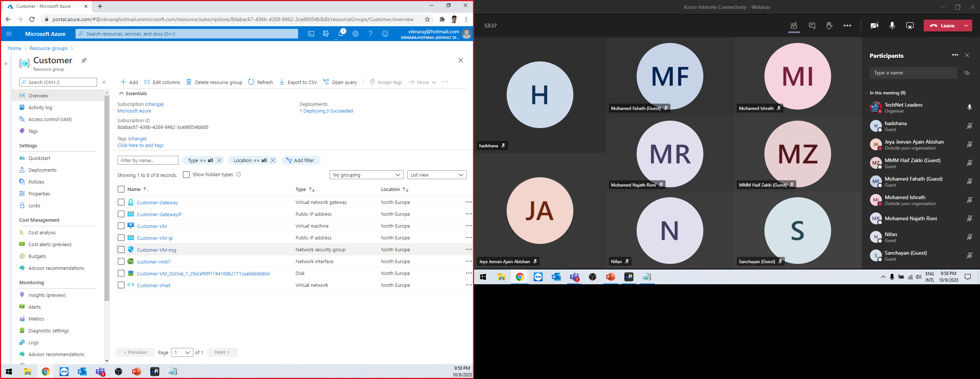Collapse the In this meeting list
Image resolution: width=980 pixels, height=379 pixels.
pos(866,93)
